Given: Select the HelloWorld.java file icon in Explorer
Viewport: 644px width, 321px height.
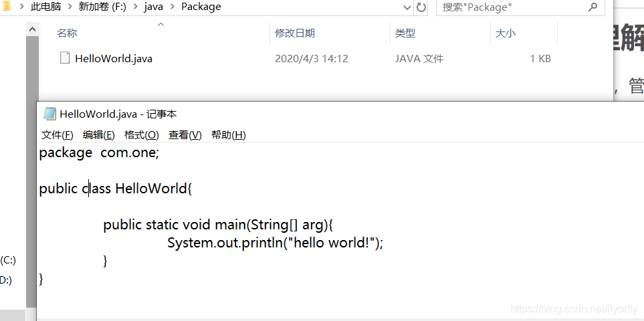Looking at the screenshot, I should click(65, 58).
